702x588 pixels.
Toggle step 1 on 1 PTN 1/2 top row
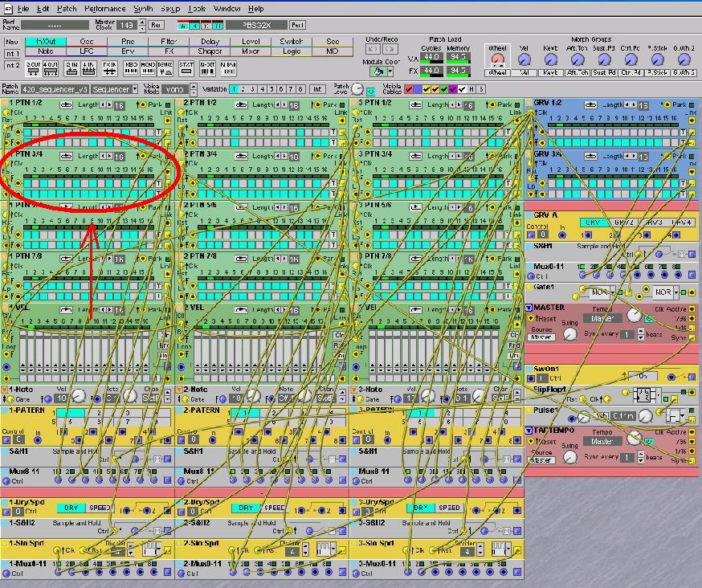28,133
